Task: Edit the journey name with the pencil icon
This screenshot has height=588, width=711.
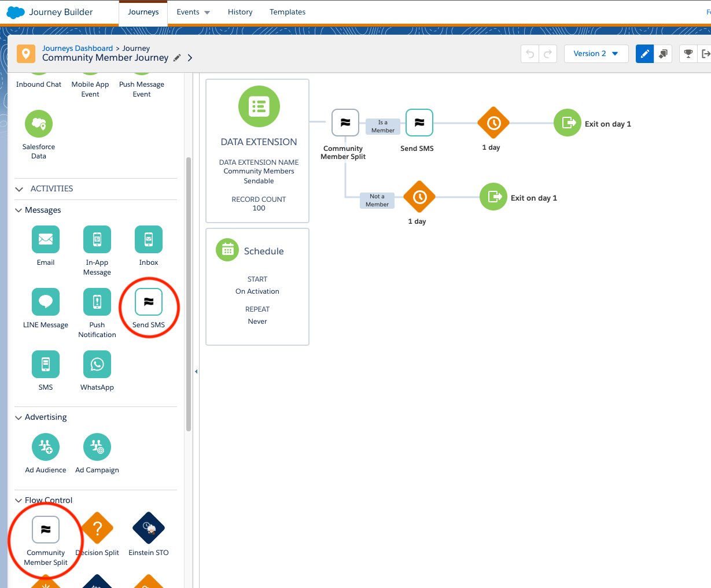Action: click(177, 58)
